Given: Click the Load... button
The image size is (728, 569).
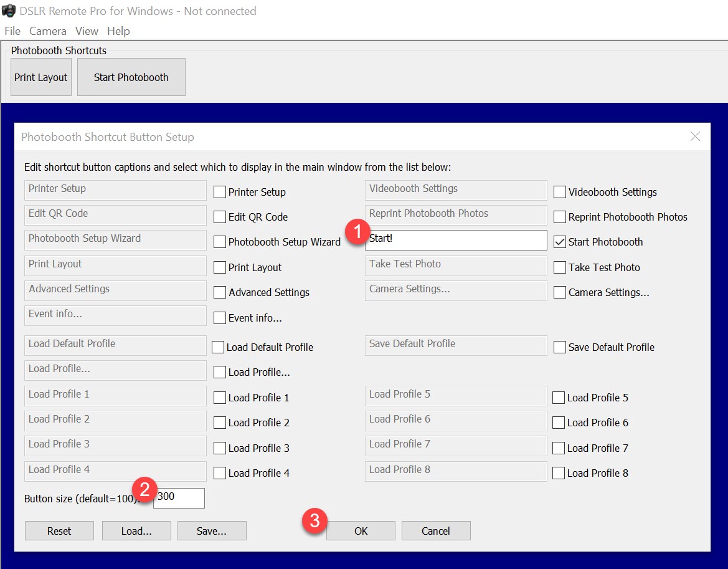Looking at the screenshot, I should pos(136,530).
